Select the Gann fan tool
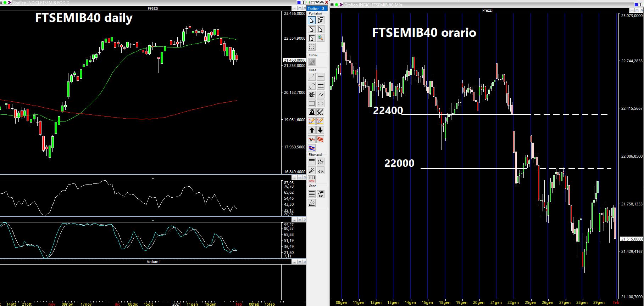Image resolution: width=644 pixels, height=306 pixels. point(311,203)
